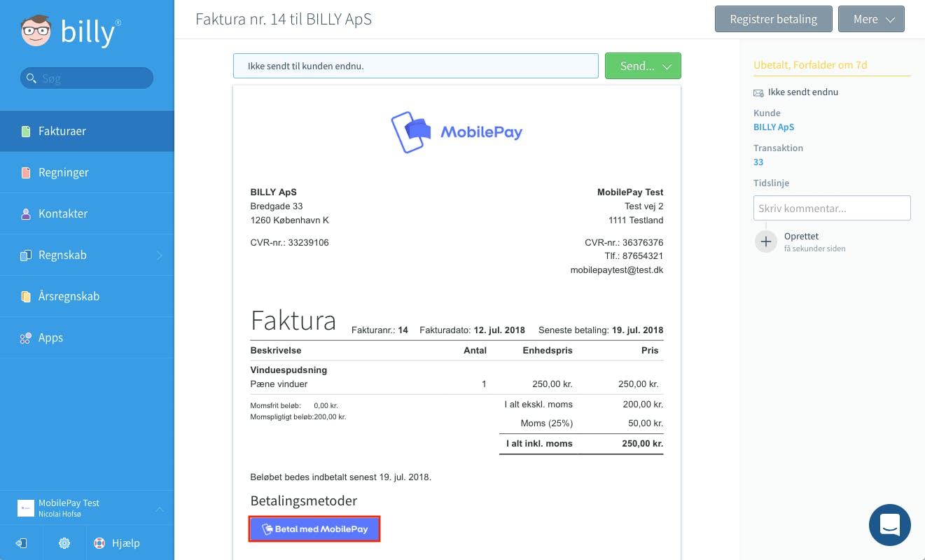The height and width of the screenshot is (560, 925).
Task: Expand the MobilePay Test organization switcher
Action: pyautogui.click(x=159, y=509)
